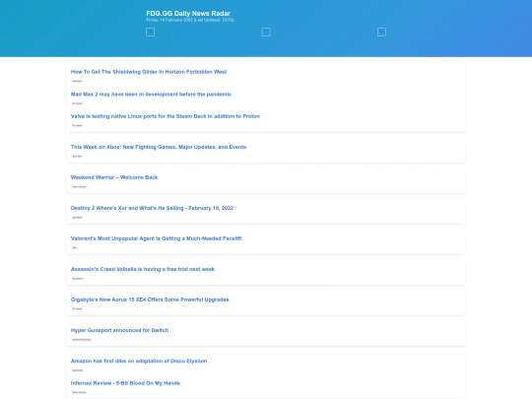This screenshot has height=399, width=532.
Task: Click source tag under Infernax Review headline
Action: click(79, 392)
